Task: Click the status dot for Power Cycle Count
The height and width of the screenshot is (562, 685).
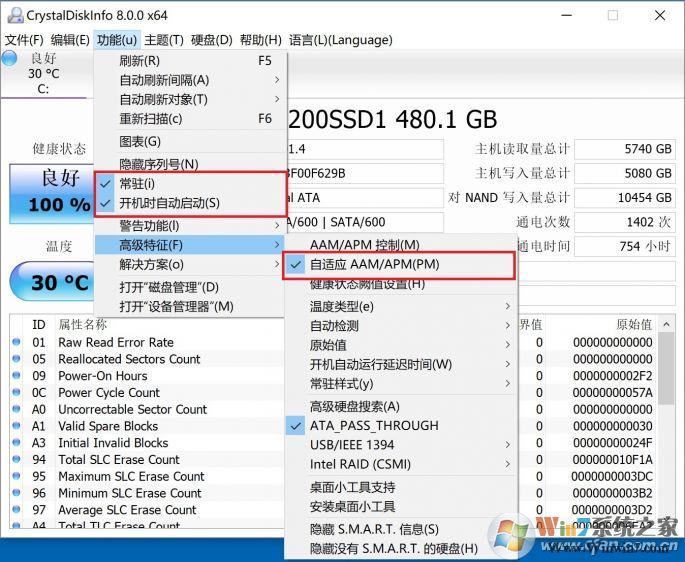Action: (x=16, y=392)
